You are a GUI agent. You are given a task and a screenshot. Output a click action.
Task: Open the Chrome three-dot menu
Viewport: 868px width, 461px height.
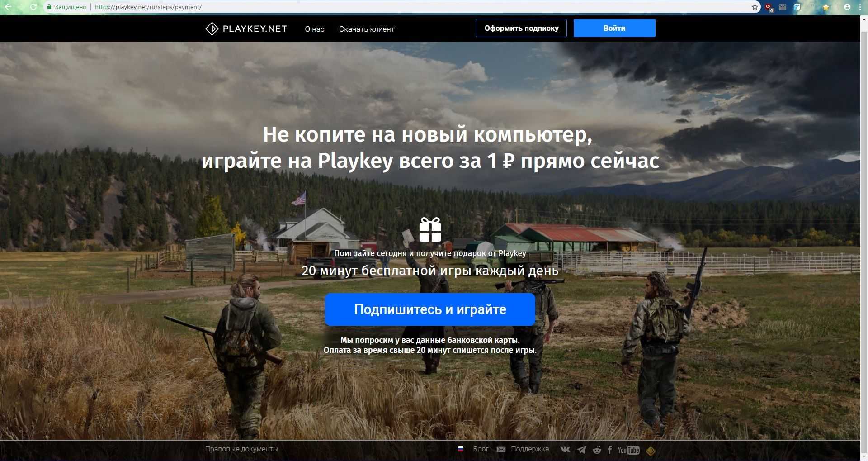point(860,7)
